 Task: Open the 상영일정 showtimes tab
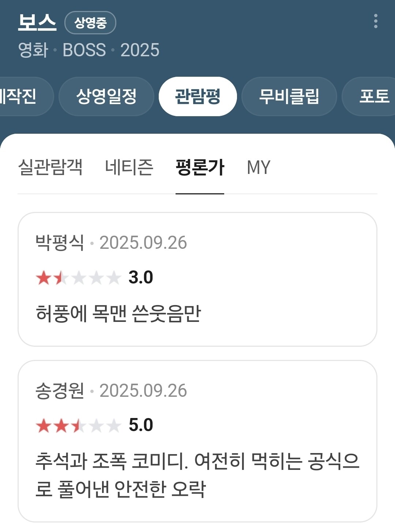pyautogui.click(x=106, y=96)
